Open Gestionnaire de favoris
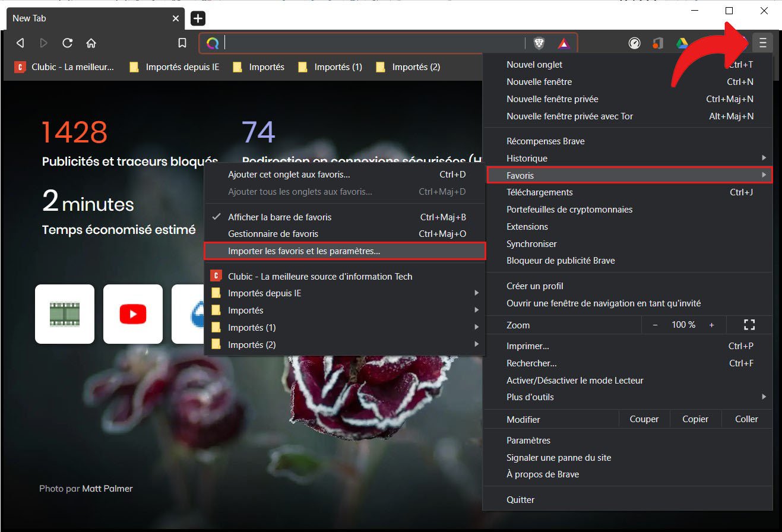Image resolution: width=782 pixels, height=532 pixels. 273,234
